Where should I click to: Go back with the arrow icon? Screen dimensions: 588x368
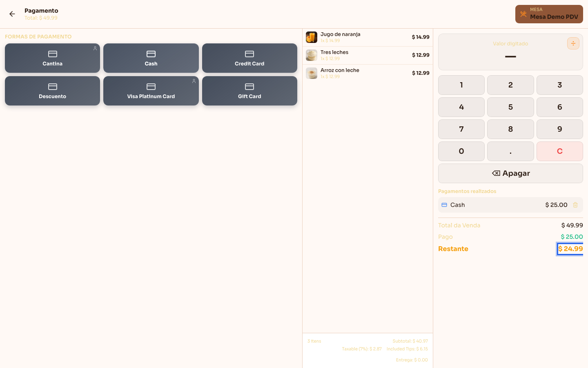(12, 14)
